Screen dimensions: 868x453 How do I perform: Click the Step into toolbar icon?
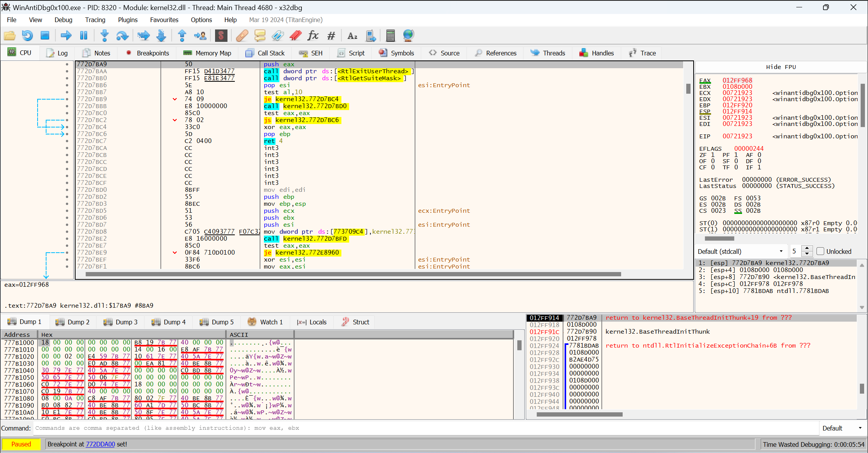(105, 36)
